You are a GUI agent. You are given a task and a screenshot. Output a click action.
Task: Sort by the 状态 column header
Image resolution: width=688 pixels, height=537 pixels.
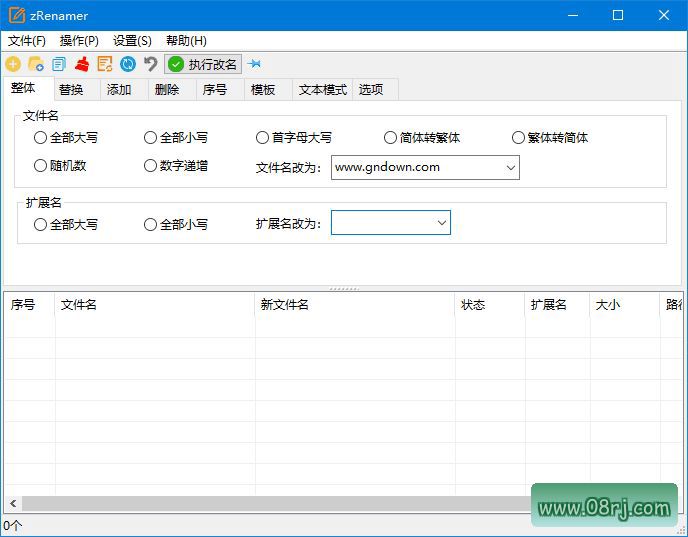point(490,305)
